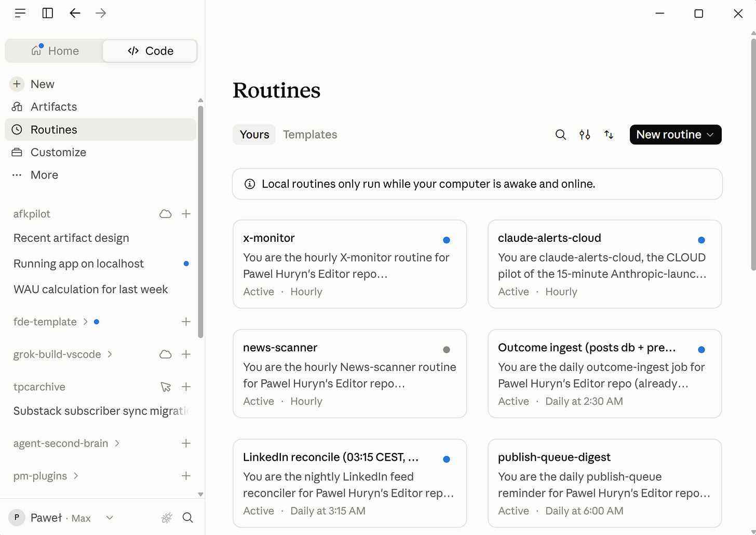Viewport: 756px width, 535px height.
Task: Expand the agent-second-brain project chevron
Action: 117,443
